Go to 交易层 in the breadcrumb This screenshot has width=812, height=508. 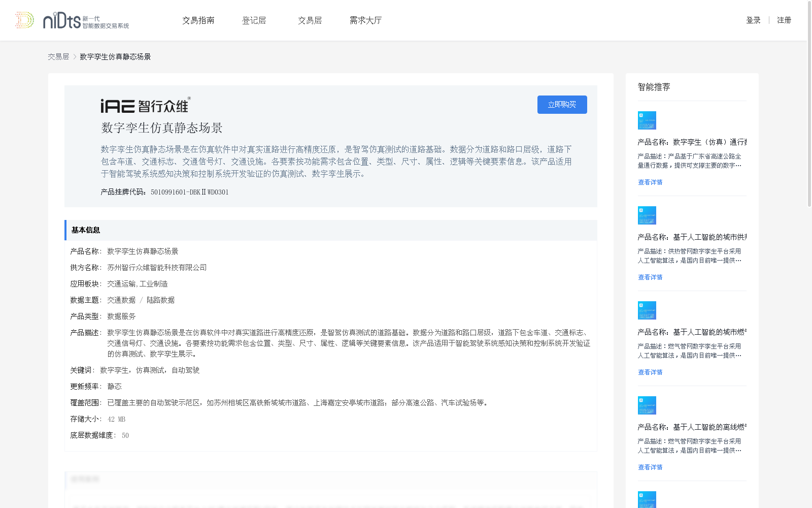point(58,57)
